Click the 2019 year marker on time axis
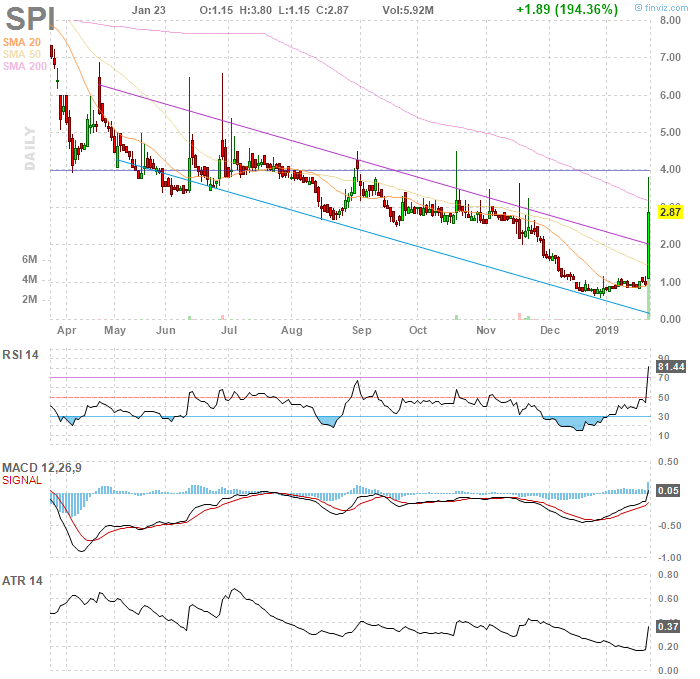The width and height of the screenshot is (700, 679). (x=607, y=328)
